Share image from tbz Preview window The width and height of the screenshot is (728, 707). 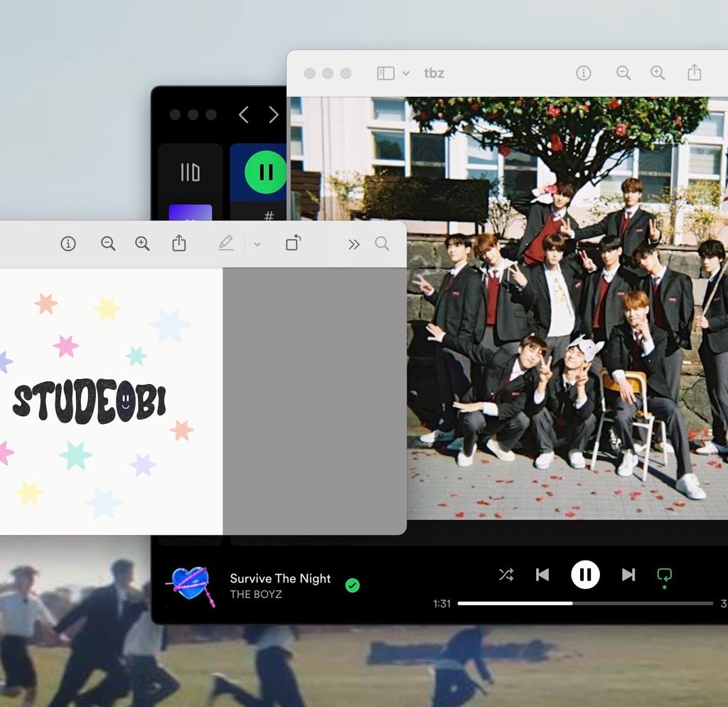pyautogui.click(x=694, y=73)
